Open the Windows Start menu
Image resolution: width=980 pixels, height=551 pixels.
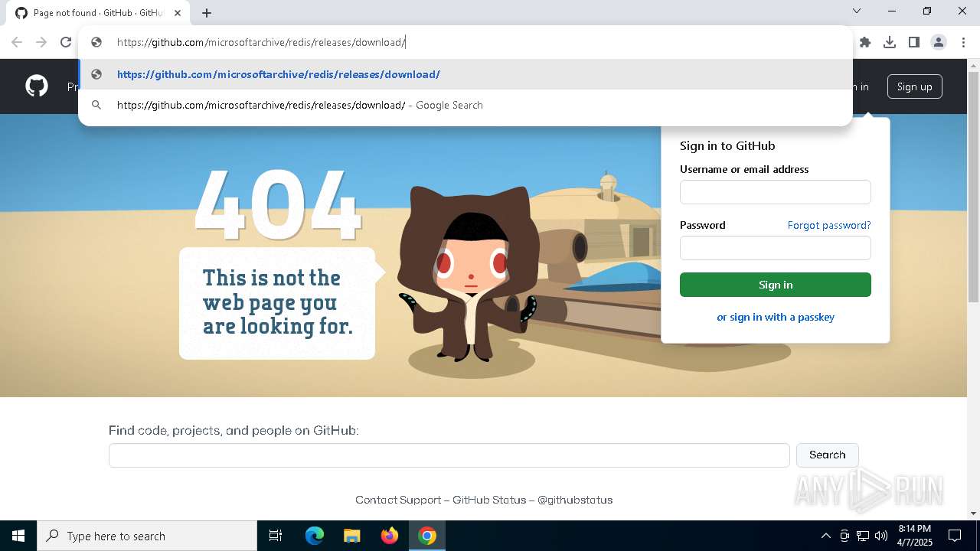click(18, 536)
